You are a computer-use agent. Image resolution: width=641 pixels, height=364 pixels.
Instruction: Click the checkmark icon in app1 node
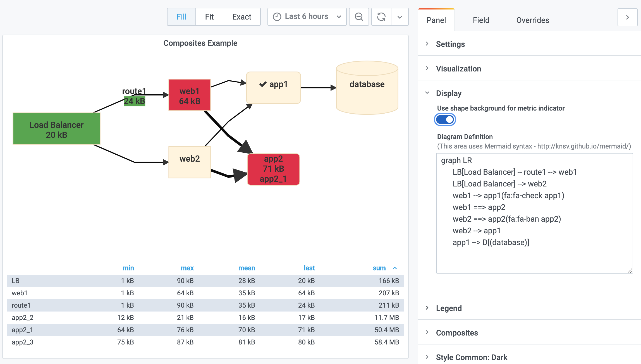263,84
